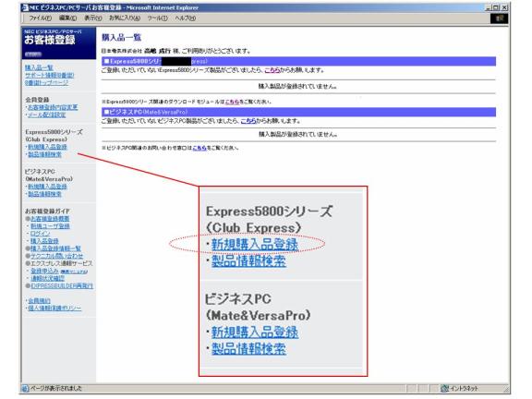Image resolution: width=532 pixels, height=399 pixels.
Task: Open the 購入品登録情報一覧 link
Action: tap(56, 248)
